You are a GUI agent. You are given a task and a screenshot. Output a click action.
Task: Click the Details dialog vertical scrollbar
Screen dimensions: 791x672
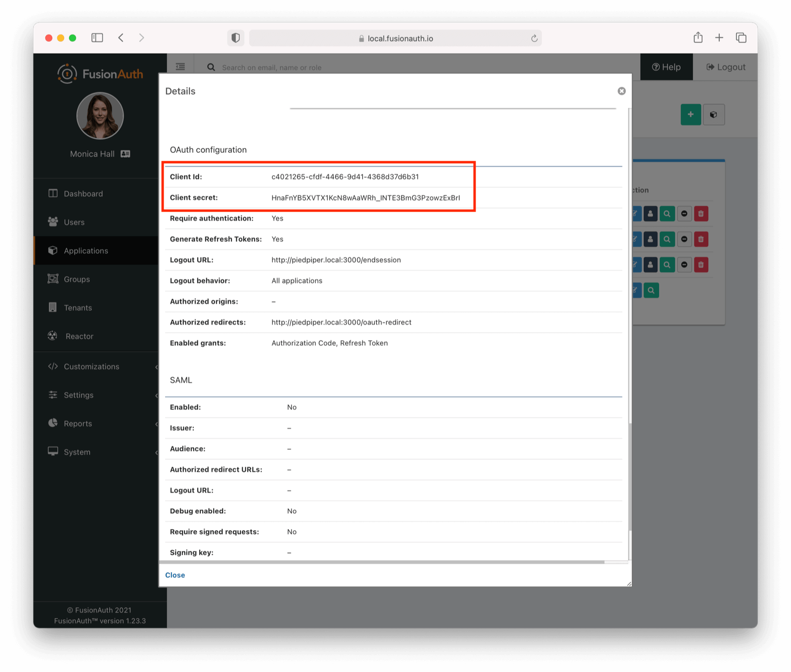[x=629, y=477]
